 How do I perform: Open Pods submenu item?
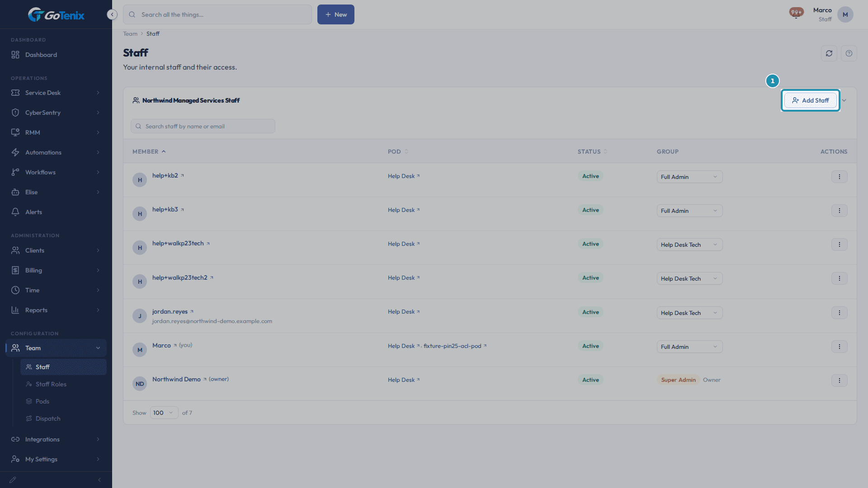tap(63, 401)
